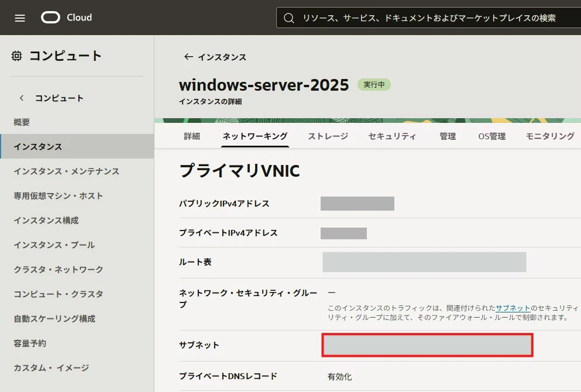Open the hamburger navigation menu

coord(20,18)
